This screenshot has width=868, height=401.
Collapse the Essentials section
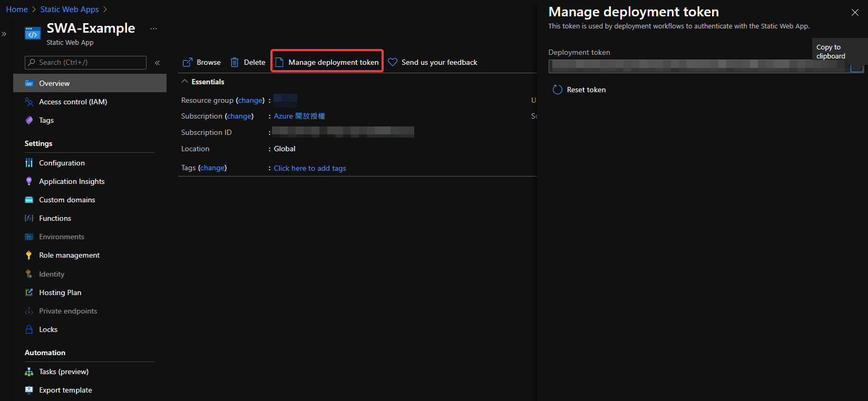[x=184, y=82]
